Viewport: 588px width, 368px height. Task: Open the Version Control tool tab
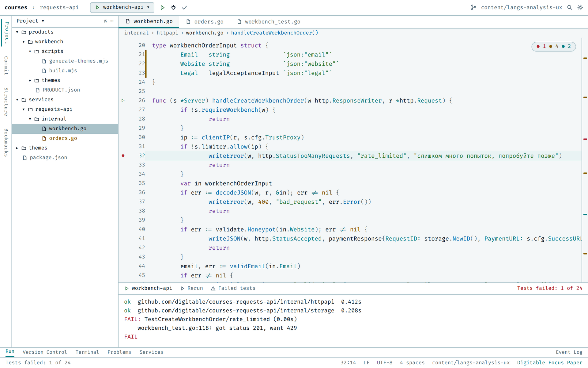pos(45,352)
